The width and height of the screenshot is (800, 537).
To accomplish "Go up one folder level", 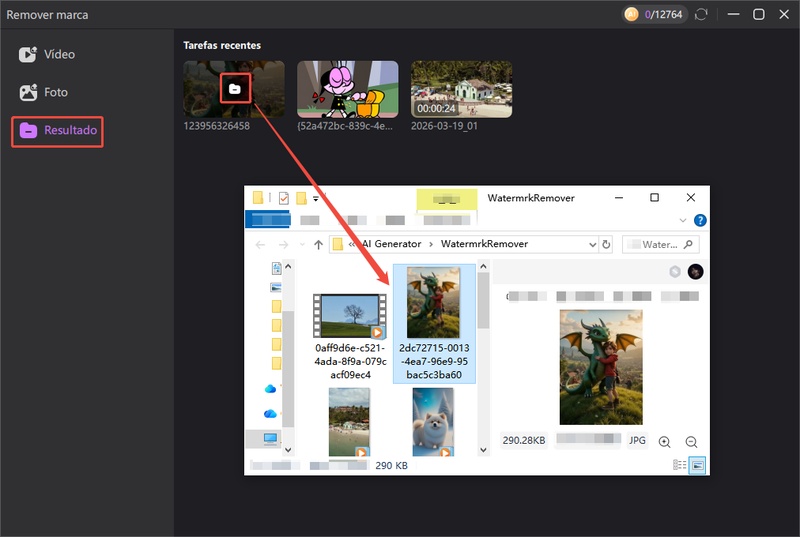I will coord(318,244).
